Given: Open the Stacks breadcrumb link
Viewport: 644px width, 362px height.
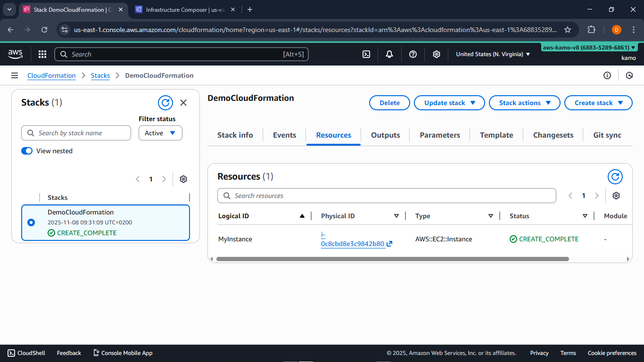Looking at the screenshot, I should coord(100,75).
